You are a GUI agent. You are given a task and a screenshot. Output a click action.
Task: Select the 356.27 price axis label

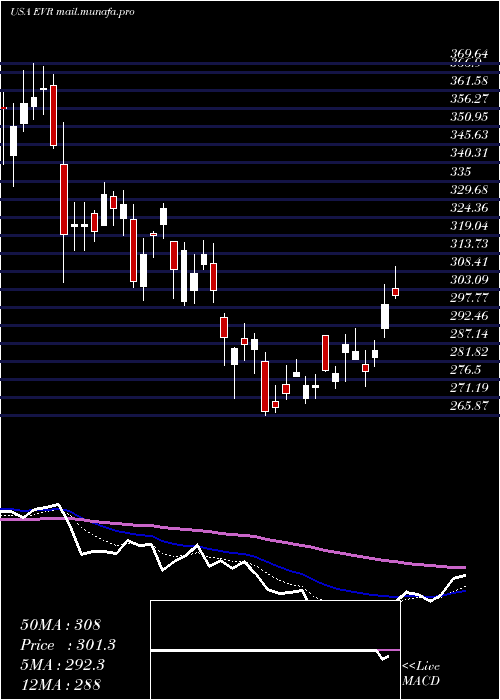(468, 99)
